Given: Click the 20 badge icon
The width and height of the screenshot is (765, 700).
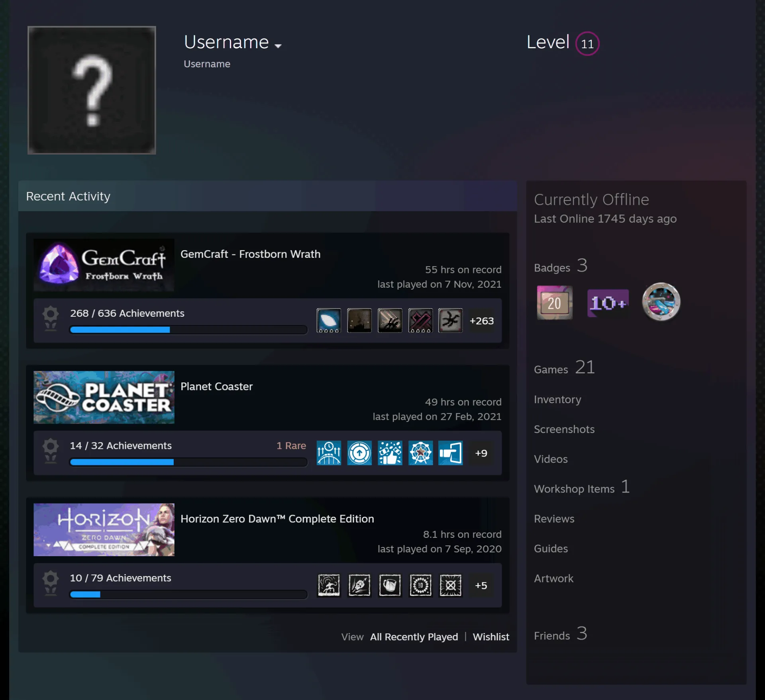Looking at the screenshot, I should coord(555,302).
